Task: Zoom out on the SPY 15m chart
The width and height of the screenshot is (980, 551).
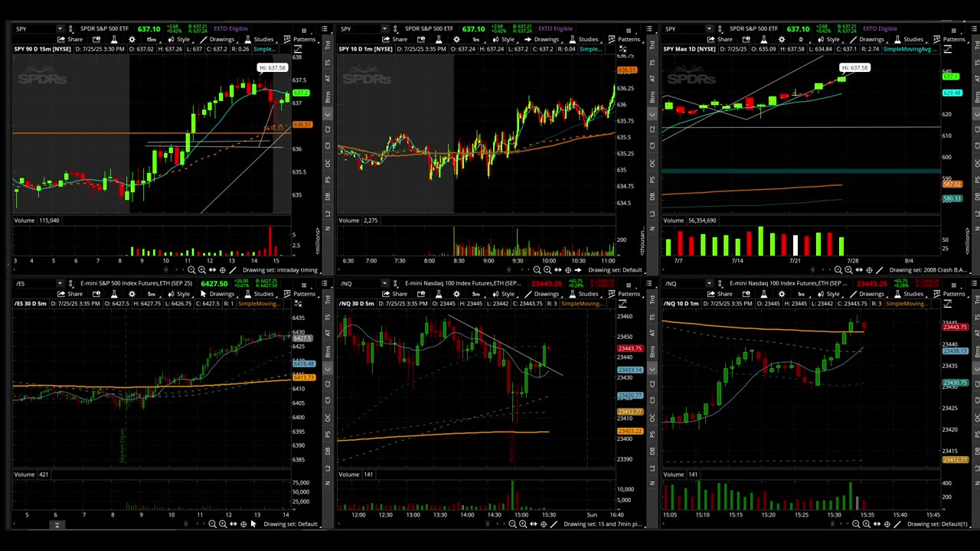Action: 191,270
